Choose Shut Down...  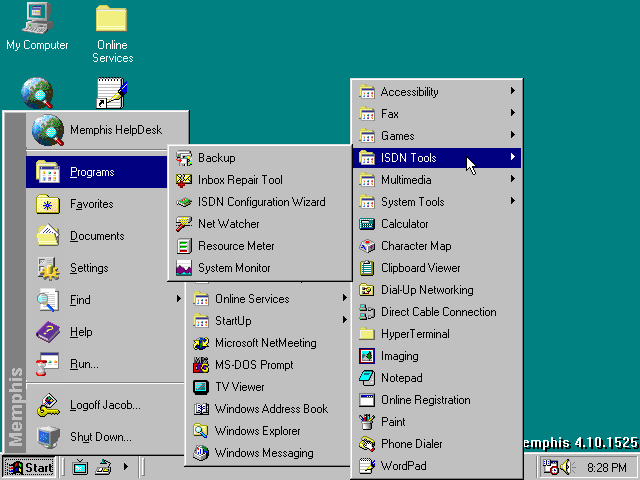(x=105, y=437)
